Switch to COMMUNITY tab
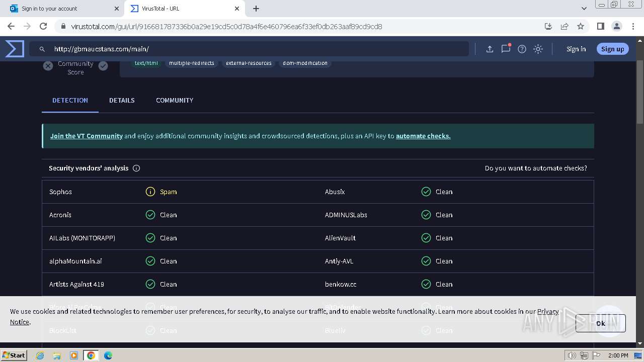Image resolution: width=644 pixels, height=362 pixels. 175,101
